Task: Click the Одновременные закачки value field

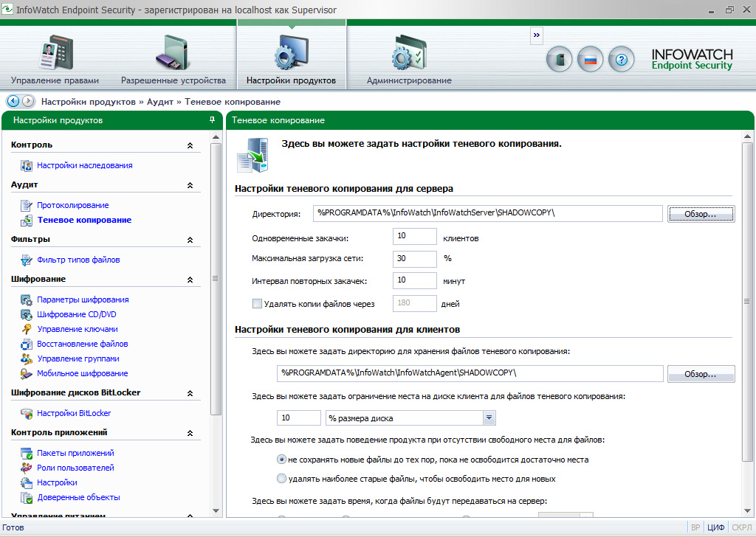Action: tap(415, 236)
